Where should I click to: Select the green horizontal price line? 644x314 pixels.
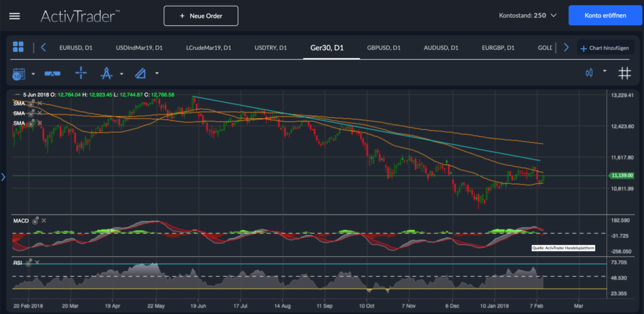coord(308,176)
